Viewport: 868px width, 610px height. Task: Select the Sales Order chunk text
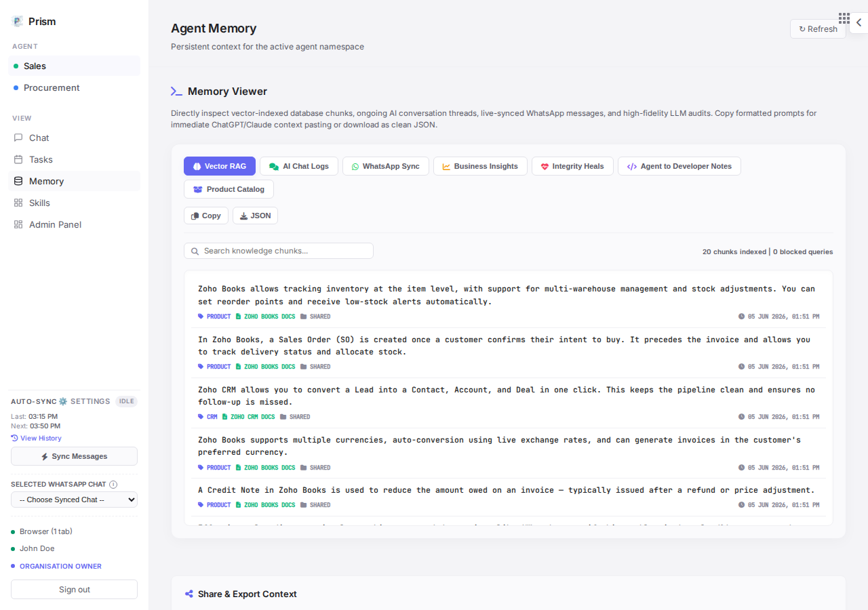pos(504,346)
